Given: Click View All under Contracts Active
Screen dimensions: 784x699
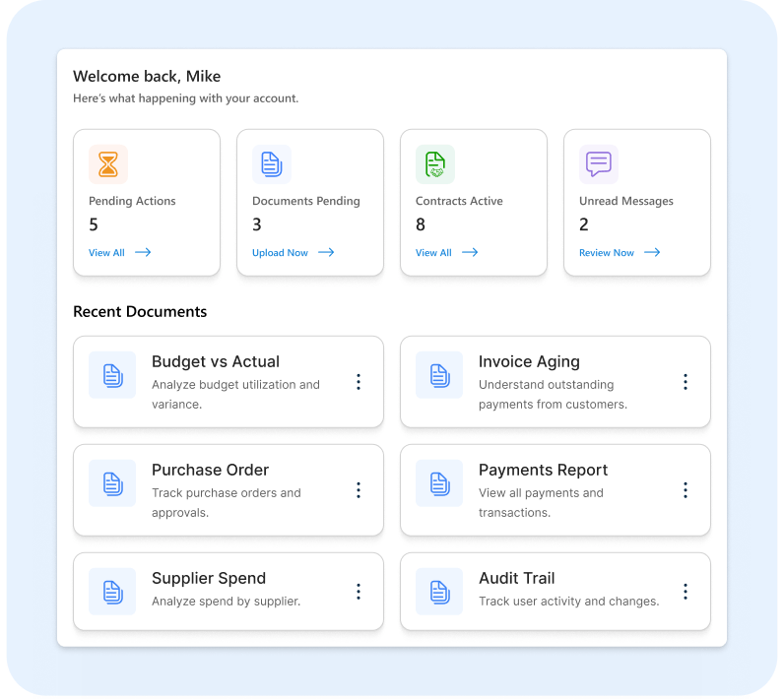Looking at the screenshot, I should [433, 253].
